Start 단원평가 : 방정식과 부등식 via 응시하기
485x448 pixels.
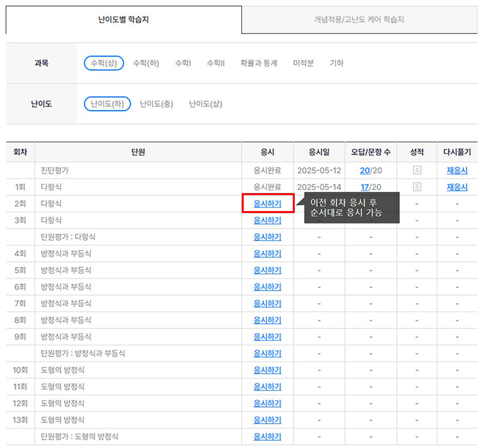coord(267,353)
